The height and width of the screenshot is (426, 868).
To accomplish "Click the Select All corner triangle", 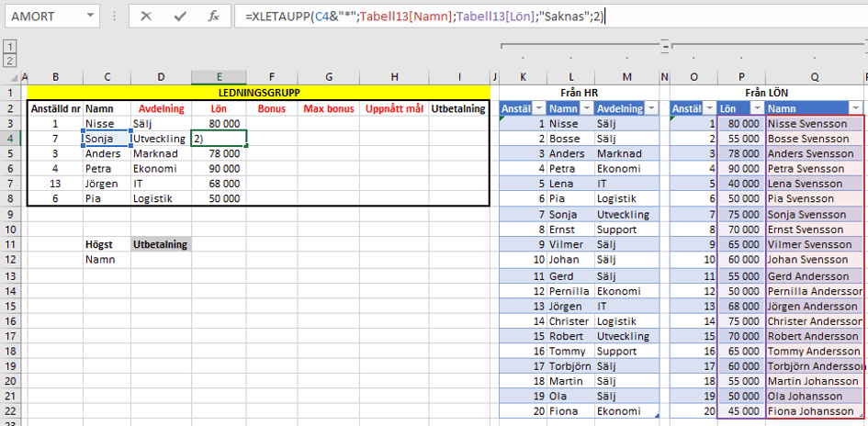I will pos(14,77).
